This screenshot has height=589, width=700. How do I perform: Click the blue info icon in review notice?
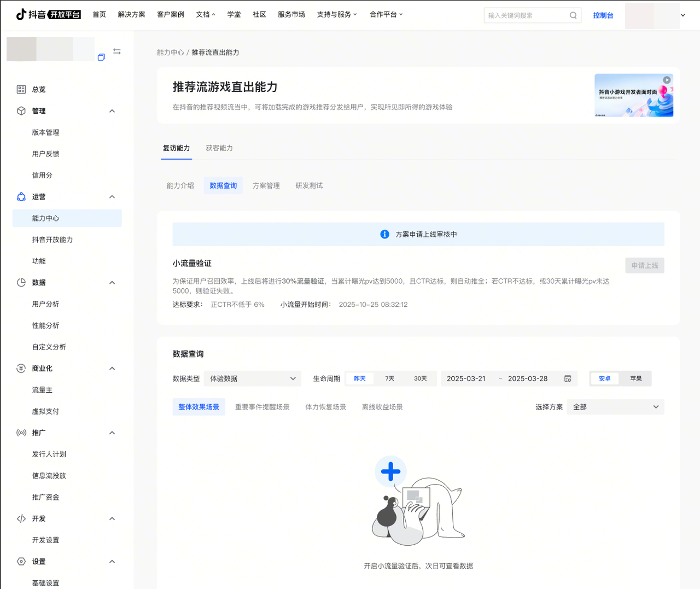pos(385,234)
